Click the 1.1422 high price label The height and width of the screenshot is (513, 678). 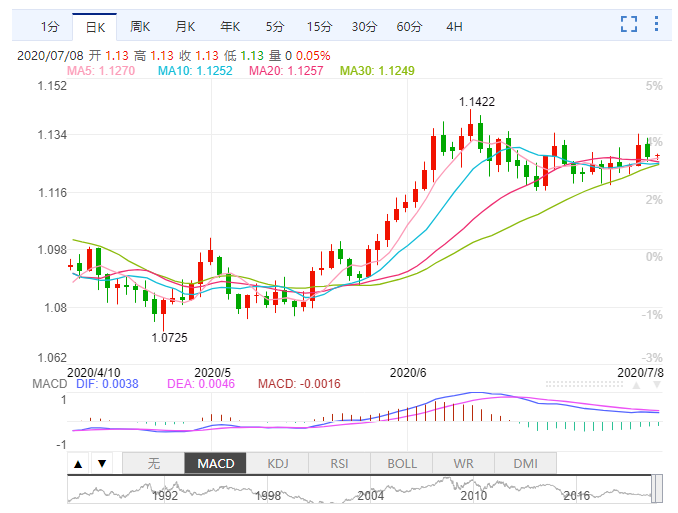pos(477,102)
